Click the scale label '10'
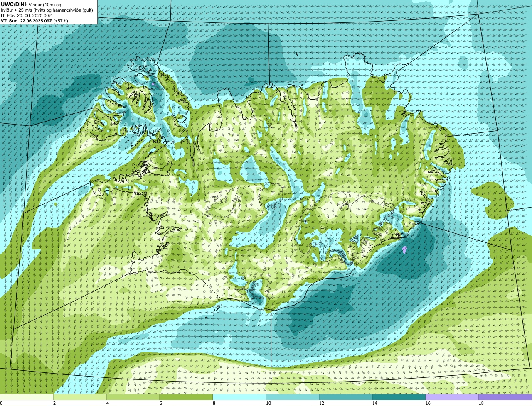 pos(268,403)
